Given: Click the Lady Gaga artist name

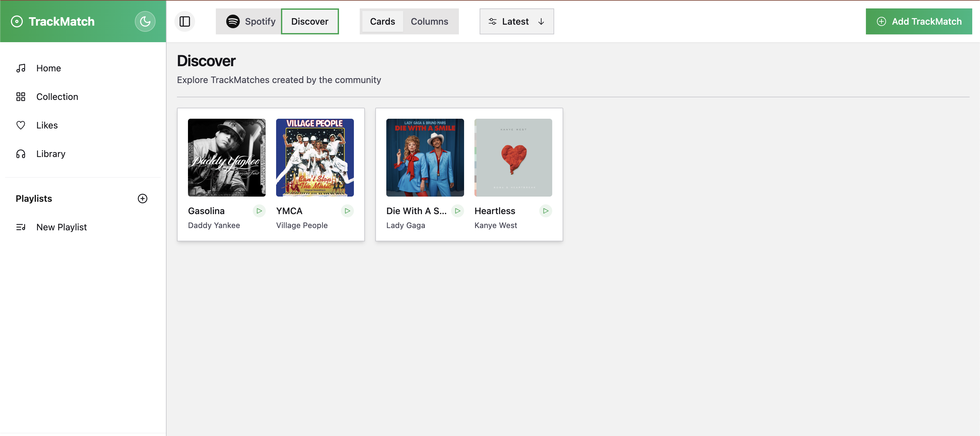Looking at the screenshot, I should pos(405,225).
